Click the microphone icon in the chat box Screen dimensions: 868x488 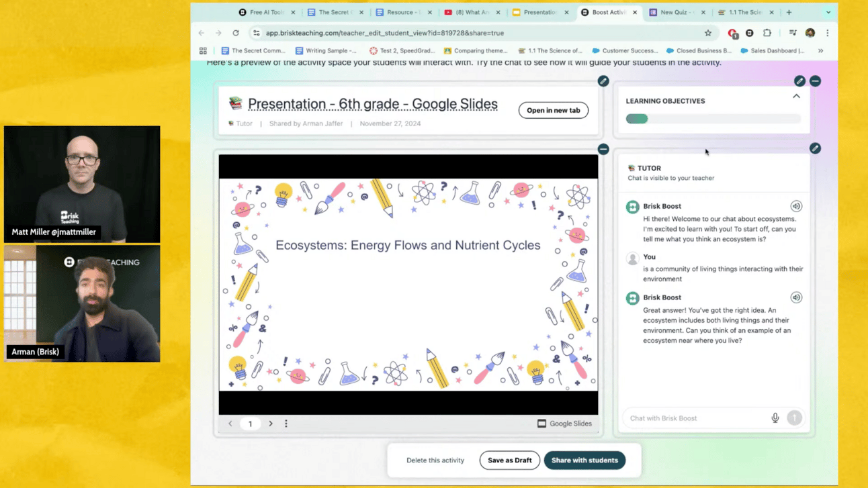point(775,418)
